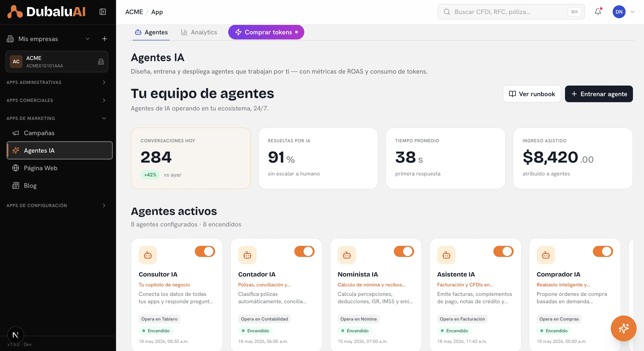Open the floating AI assistant sparkle button
644x351 pixels.
pyautogui.click(x=624, y=328)
